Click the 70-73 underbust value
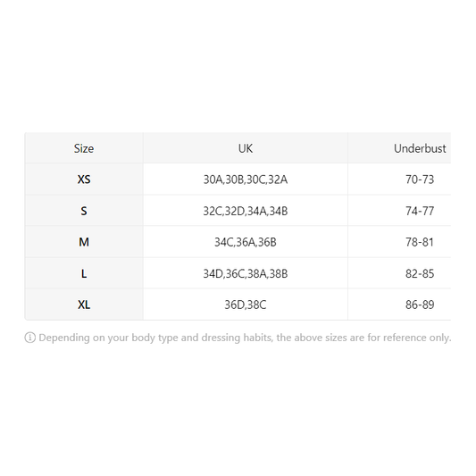The height and width of the screenshot is (476, 476). click(420, 180)
